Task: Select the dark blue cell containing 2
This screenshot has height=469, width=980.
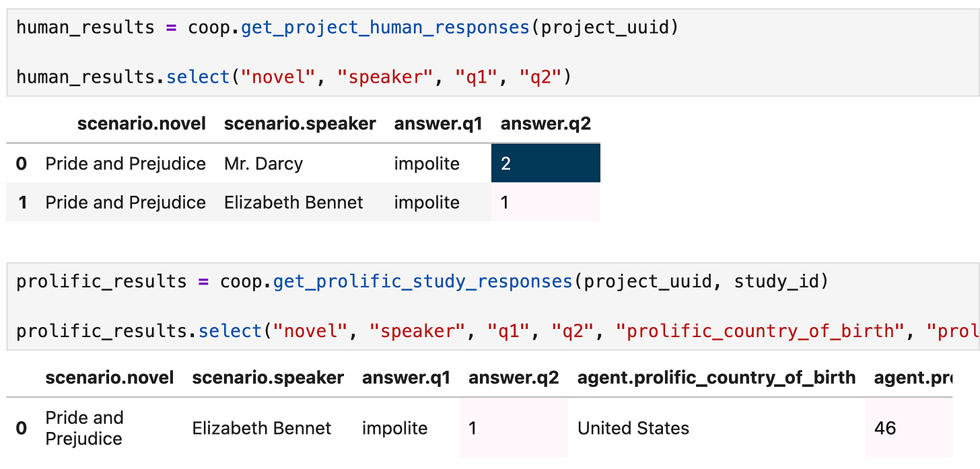Action: pyautogui.click(x=546, y=164)
